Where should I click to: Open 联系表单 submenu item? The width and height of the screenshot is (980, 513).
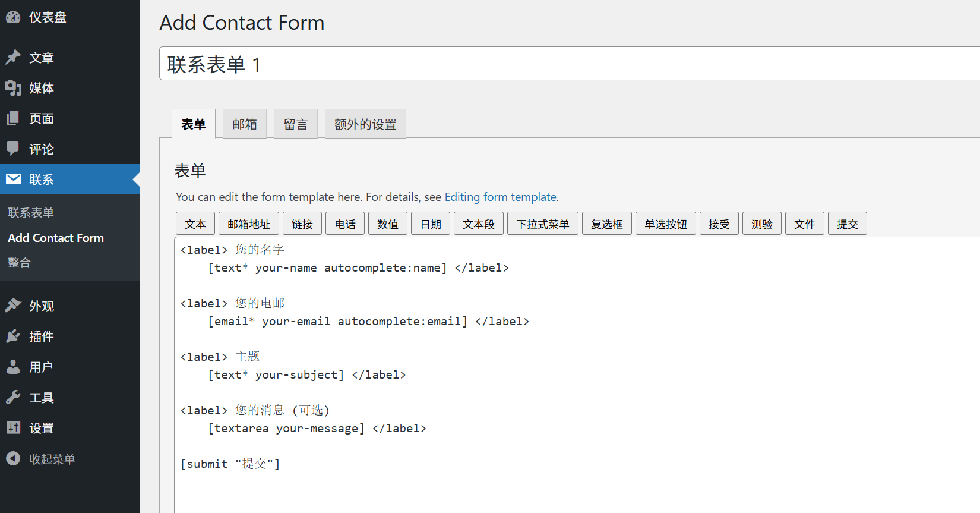(x=31, y=213)
